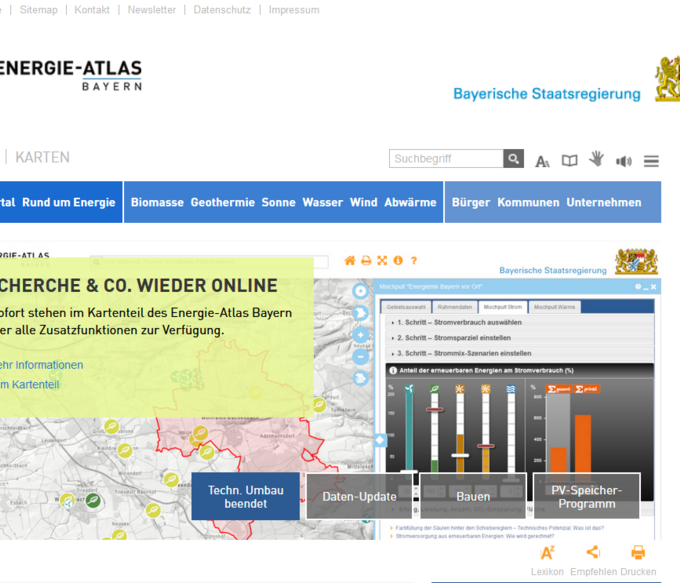Click the orange printer icon above map
The image size is (680, 583).
(366, 260)
